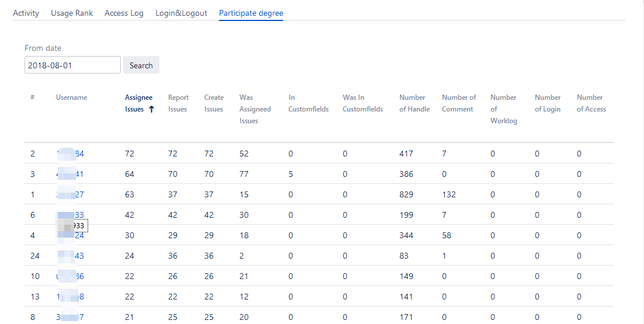Sort by Number of Comment column
The image size is (644, 324).
tap(459, 103)
